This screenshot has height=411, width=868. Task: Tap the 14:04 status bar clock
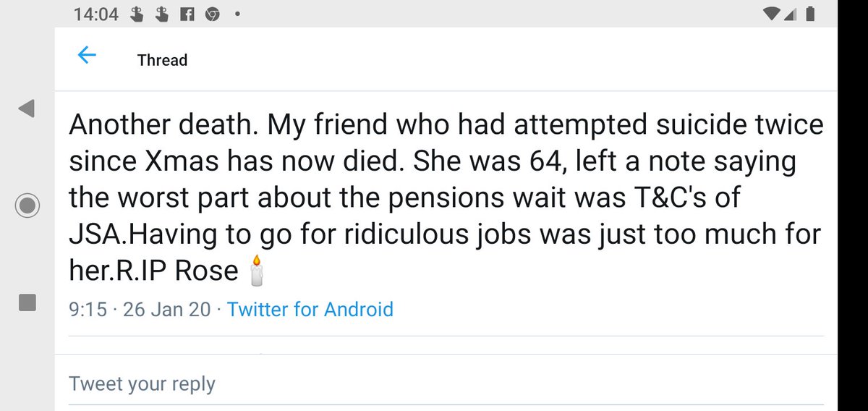click(96, 13)
